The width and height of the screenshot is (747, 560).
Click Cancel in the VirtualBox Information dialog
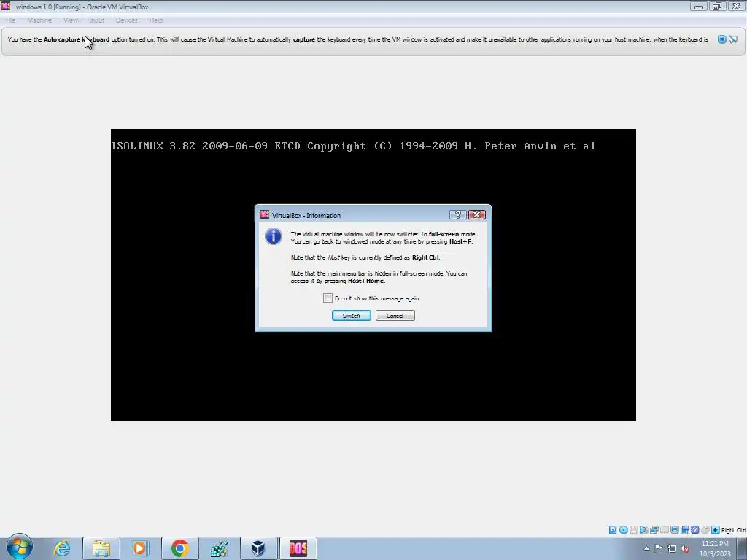point(395,316)
